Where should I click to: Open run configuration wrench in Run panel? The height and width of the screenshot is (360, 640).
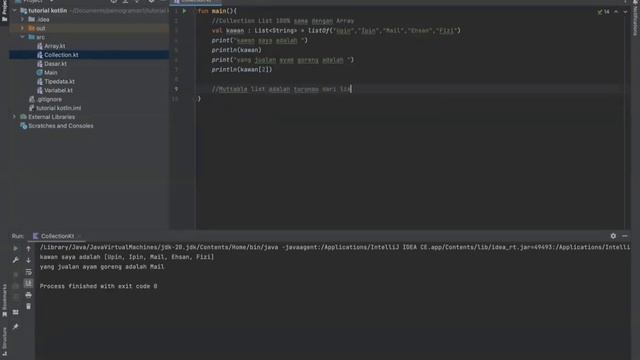16,260
